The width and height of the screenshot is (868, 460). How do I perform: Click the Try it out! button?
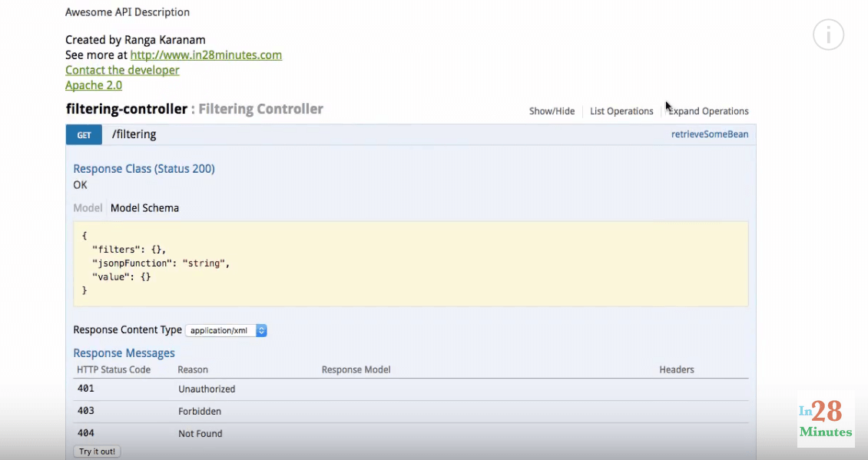coord(97,452)
